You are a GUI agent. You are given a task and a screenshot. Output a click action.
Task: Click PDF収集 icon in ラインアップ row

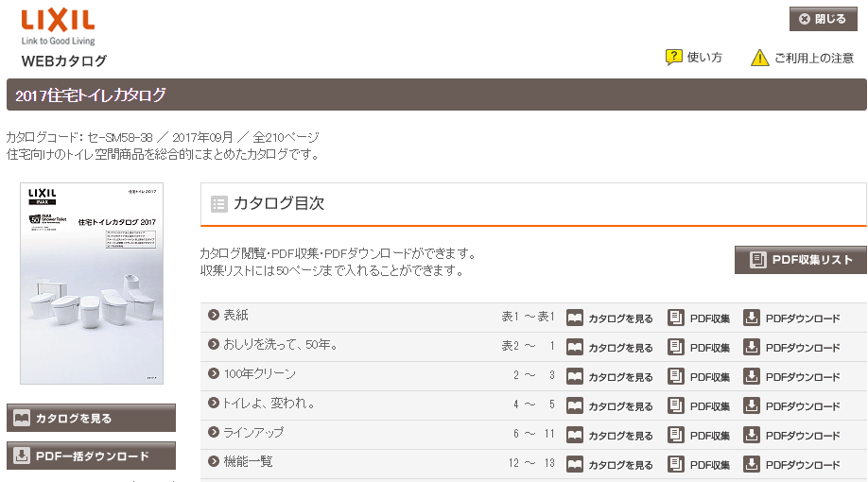tap(676, 435)
